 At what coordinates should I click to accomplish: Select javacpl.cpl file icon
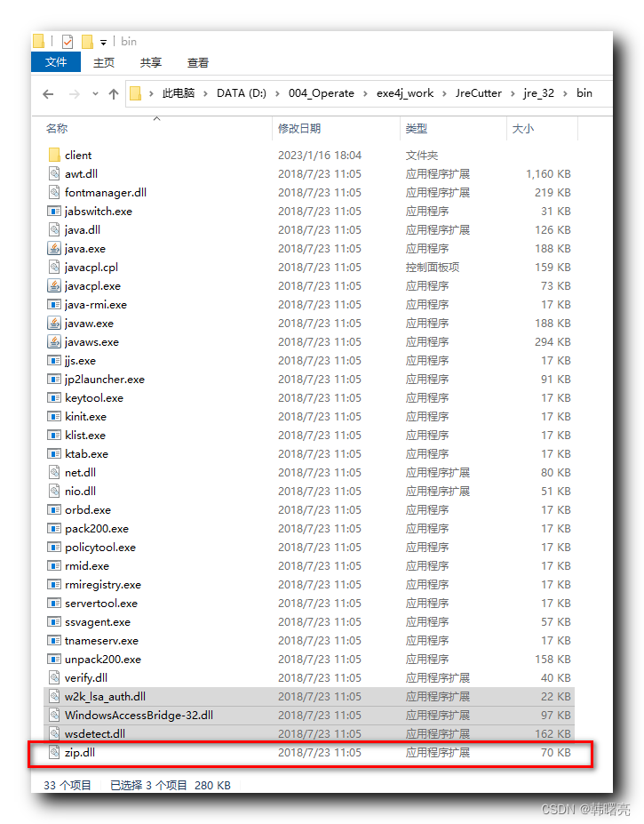54,267
